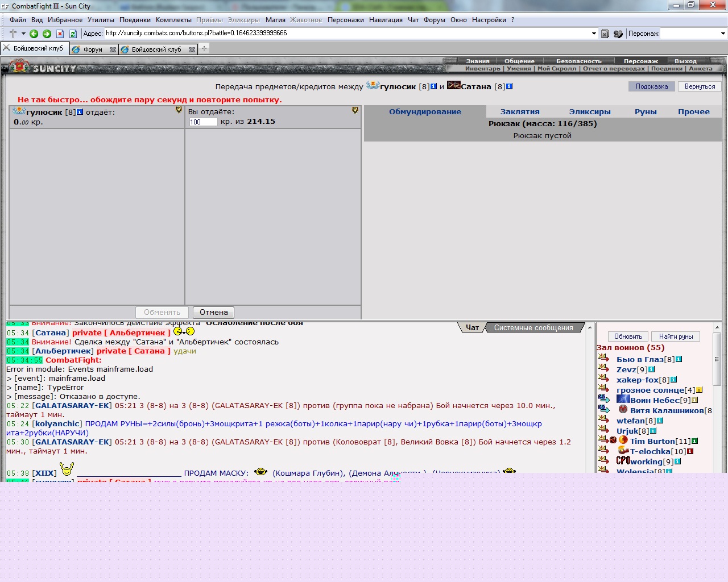This screenshot has height=582, width=728.
Task: Click the clan icon beside Воин Небес
Action: tap(623, 399)
